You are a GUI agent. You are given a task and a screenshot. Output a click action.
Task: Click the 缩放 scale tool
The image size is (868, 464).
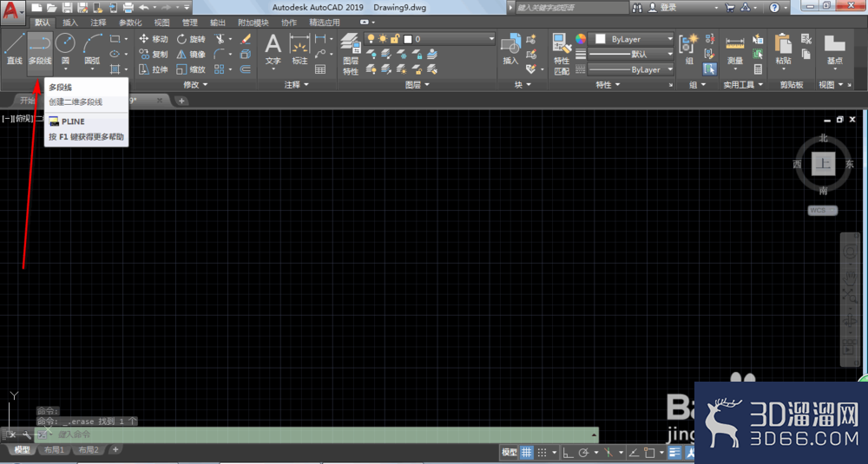tap(191, 69)
